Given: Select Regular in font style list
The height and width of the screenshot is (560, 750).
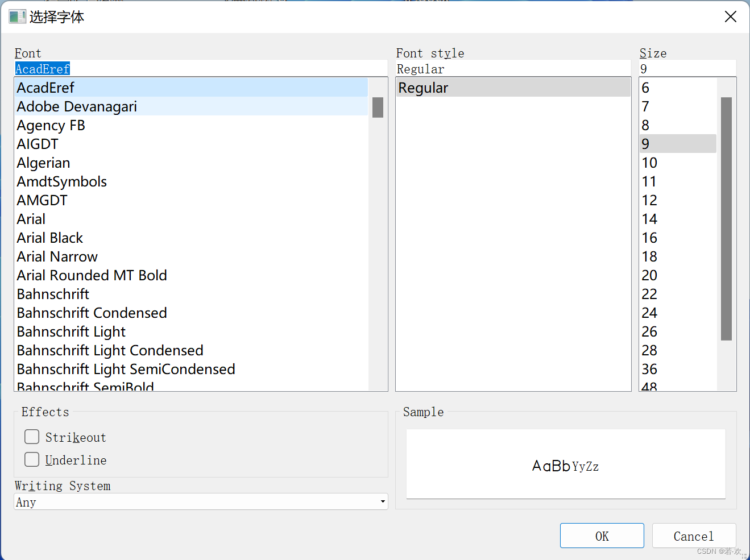Looking at the screenshot, I should pos(513,88).
